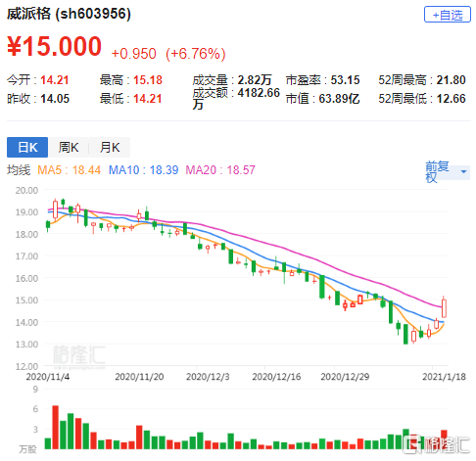Click the 最高 value 15.18
Image resolution: width=476 pixels, height=461 pixels.
coord(148,80)
